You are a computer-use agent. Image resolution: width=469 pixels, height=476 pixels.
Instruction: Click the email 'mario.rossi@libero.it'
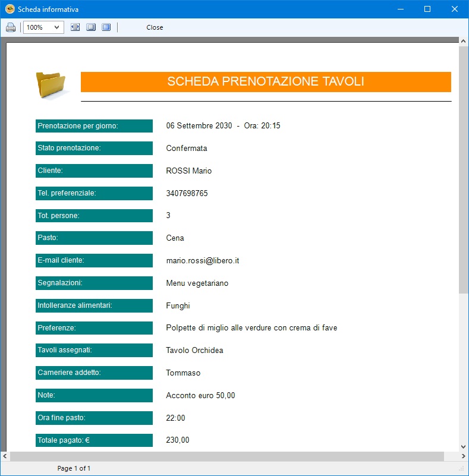203,261
